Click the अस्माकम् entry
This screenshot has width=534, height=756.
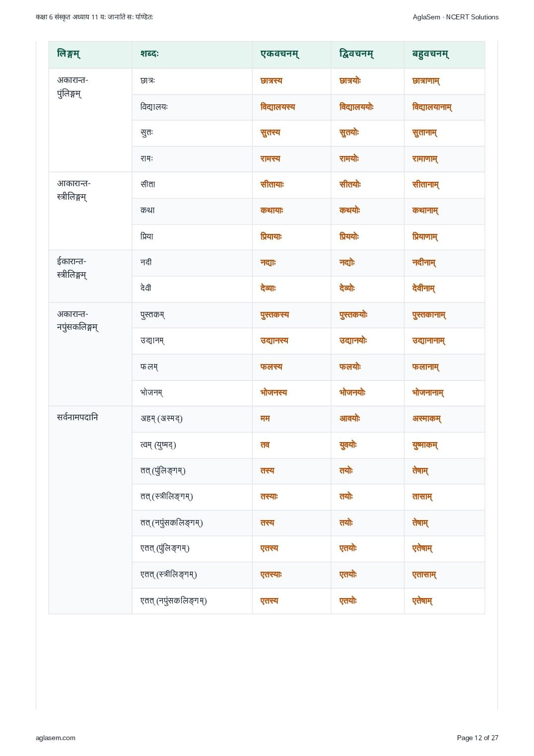(427, 418)
